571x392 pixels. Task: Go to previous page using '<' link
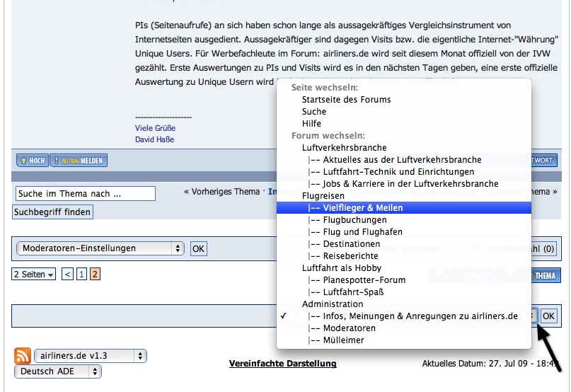pos(67,274)
